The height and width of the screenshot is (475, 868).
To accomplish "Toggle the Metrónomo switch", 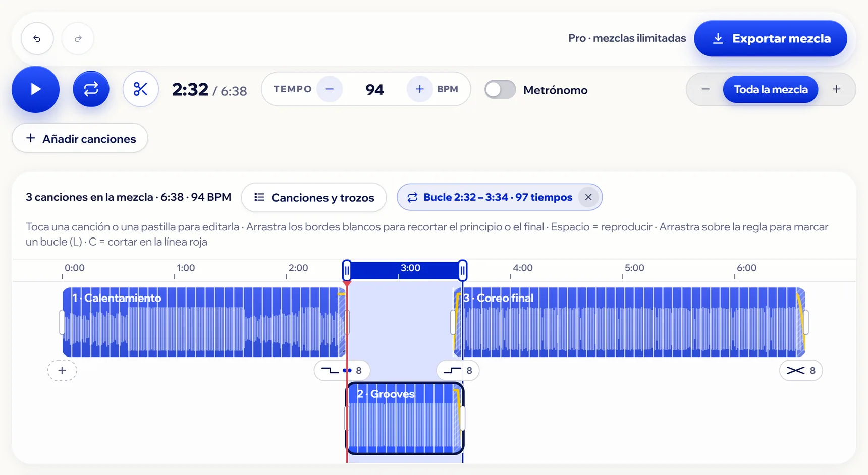I will click(500, 90).
